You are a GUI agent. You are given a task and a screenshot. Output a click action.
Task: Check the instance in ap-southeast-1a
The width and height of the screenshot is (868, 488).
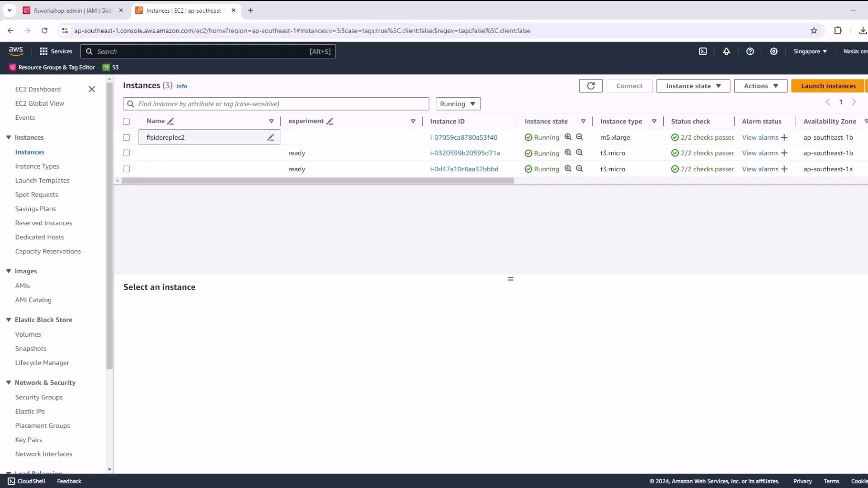[126, 169]
